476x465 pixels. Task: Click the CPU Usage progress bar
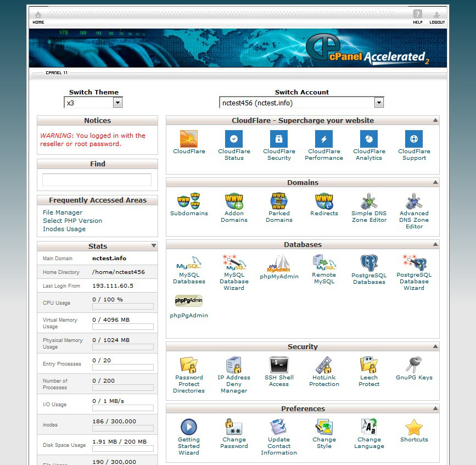coord(123,306)
